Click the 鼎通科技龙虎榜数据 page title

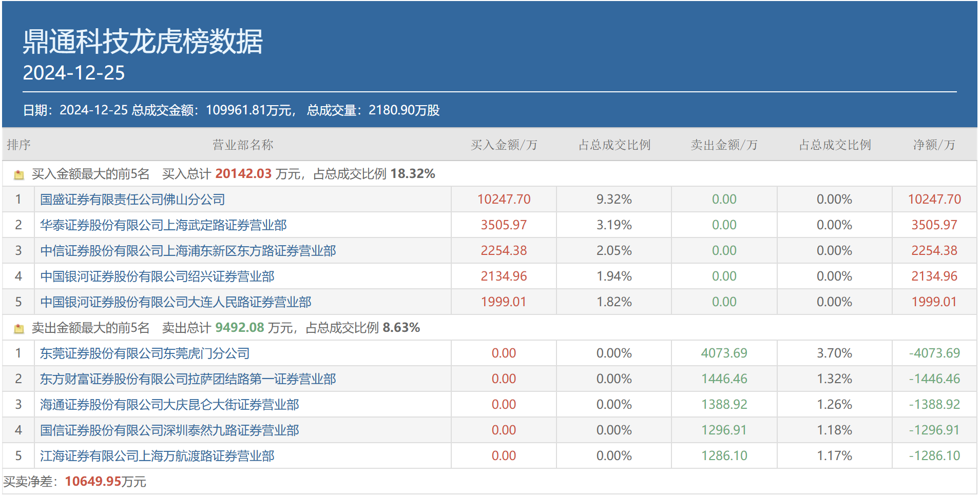pyautogui.click(x=143, y=42)
